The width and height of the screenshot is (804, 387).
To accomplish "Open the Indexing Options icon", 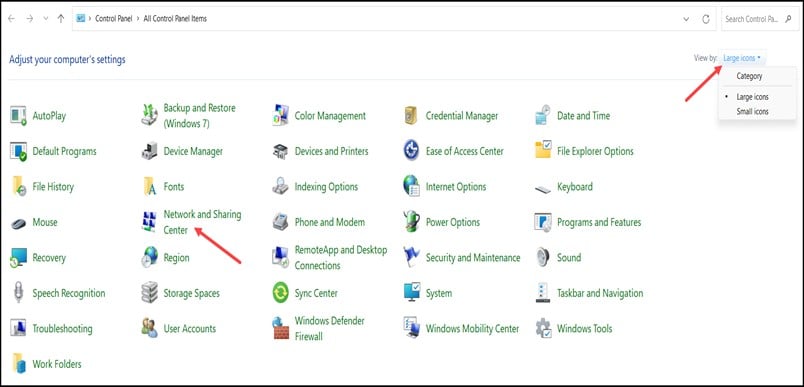I will click(x=280, y=187).
